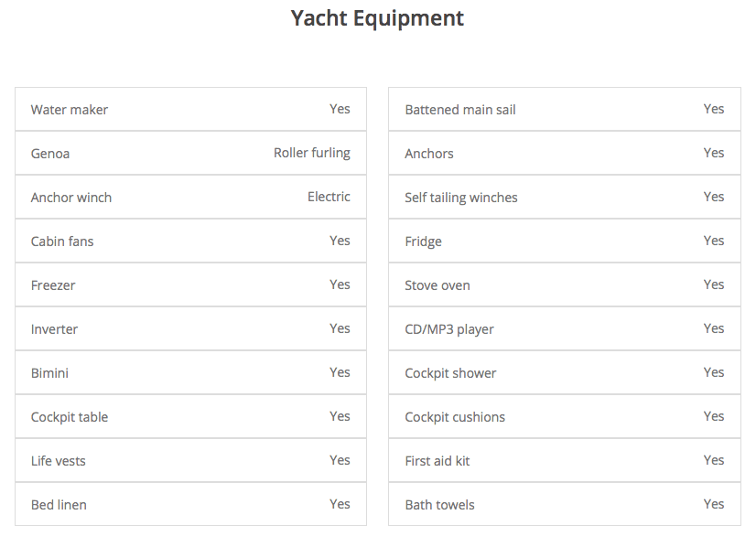Click the Self tailing winches label

[461, 198]
